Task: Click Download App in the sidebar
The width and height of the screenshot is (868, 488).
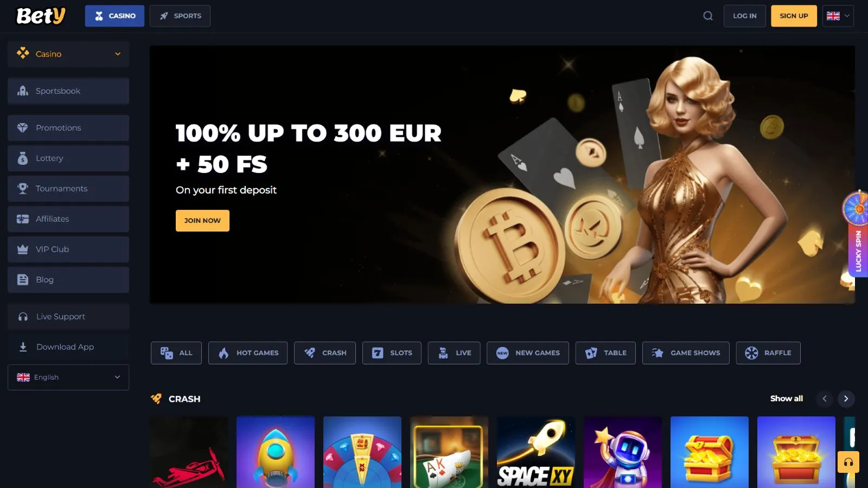Action: [x=68, y=347]
